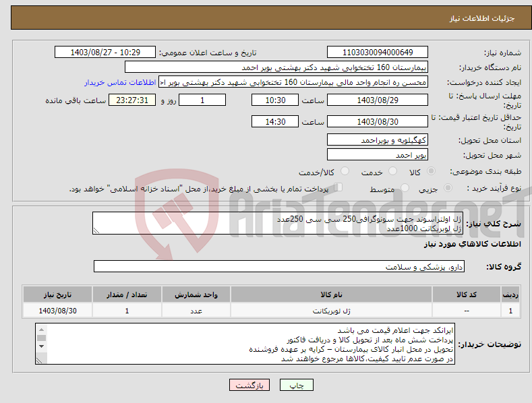Click the quantity cell showing 1
Screen dimensions: 532x403
[127, 311]
